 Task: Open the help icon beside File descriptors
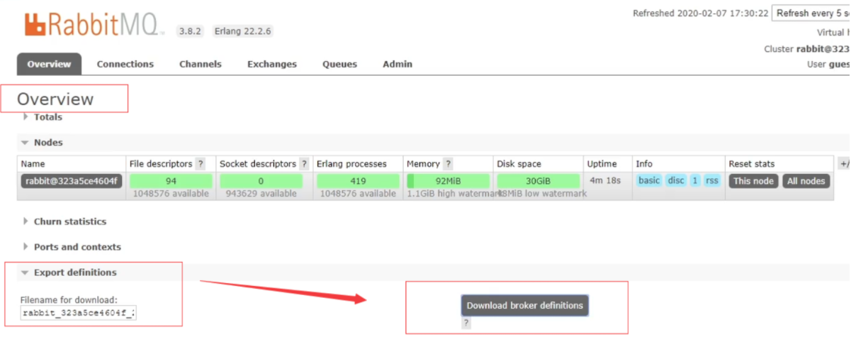[201, 164]
